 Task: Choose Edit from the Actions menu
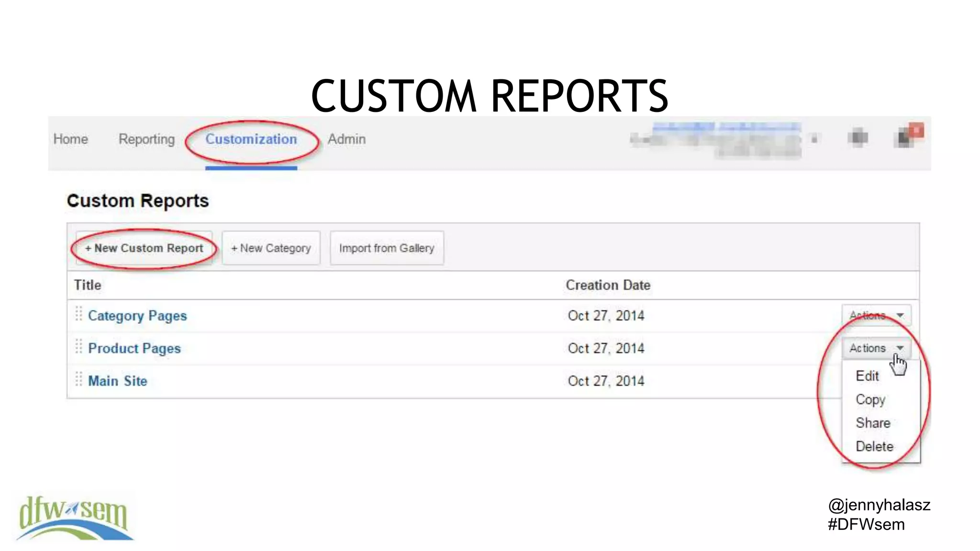coord(867,376)
